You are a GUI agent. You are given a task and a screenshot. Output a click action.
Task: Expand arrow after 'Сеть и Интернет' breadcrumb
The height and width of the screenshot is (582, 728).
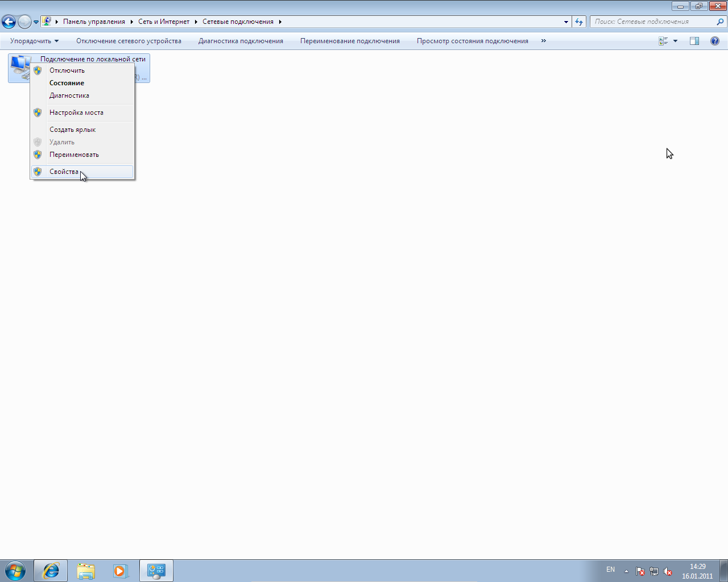pyautogui.click(x=196, y=22)
